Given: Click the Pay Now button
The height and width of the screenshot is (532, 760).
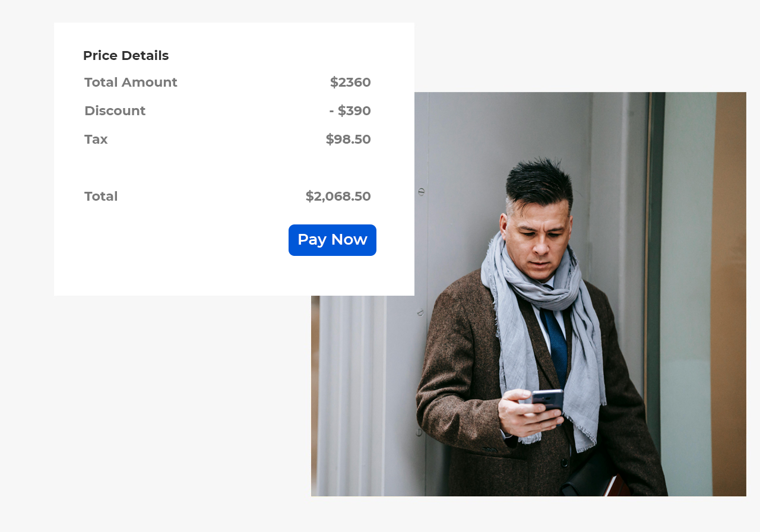Looking at the screenshot, I should [x=332, y=240].
